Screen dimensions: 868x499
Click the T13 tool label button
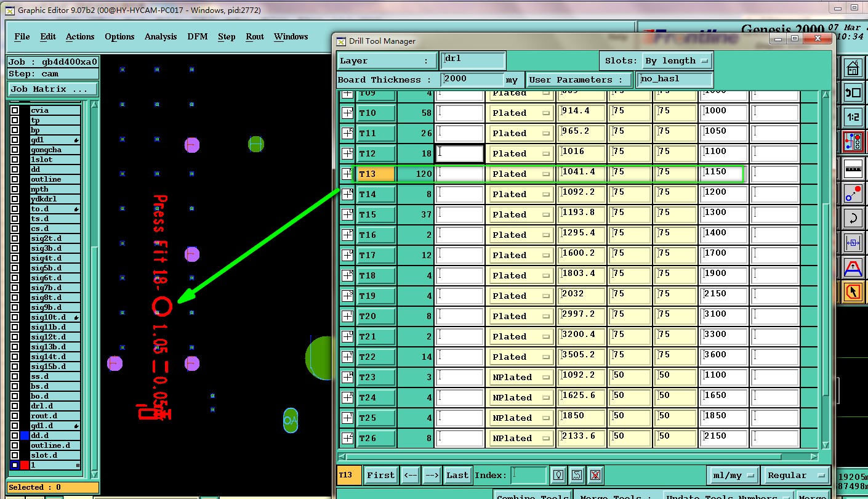[x=376, y=174]
